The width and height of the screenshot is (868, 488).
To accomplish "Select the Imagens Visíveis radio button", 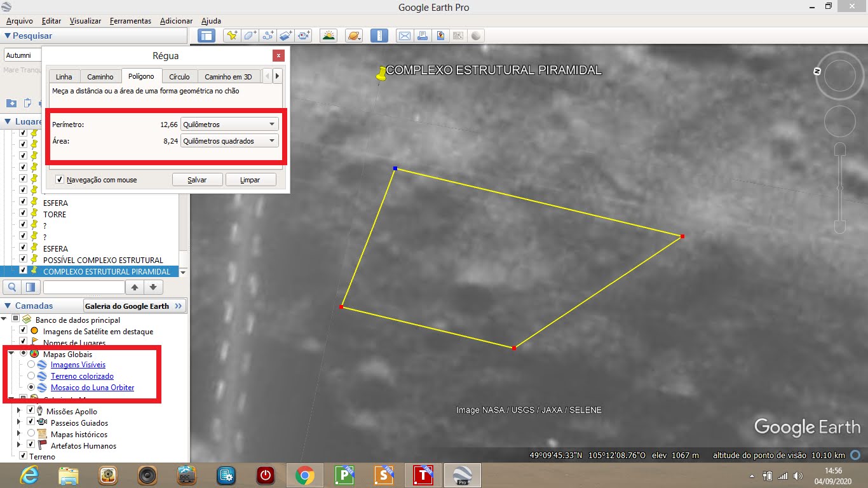I will (31, 365).
